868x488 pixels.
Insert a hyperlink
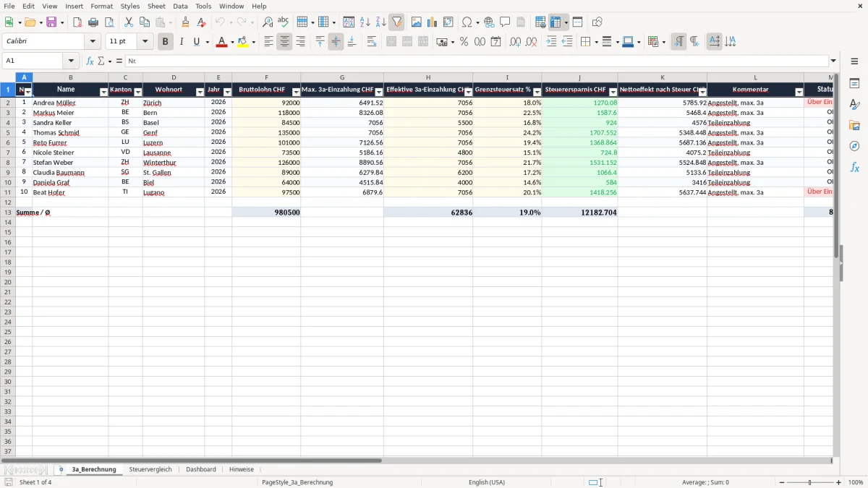point(489,22)
